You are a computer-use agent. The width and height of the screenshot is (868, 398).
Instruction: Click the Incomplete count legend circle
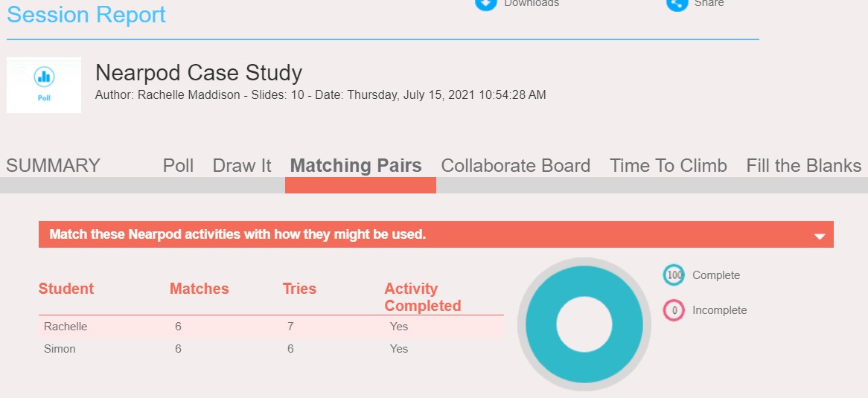point(674,310)
